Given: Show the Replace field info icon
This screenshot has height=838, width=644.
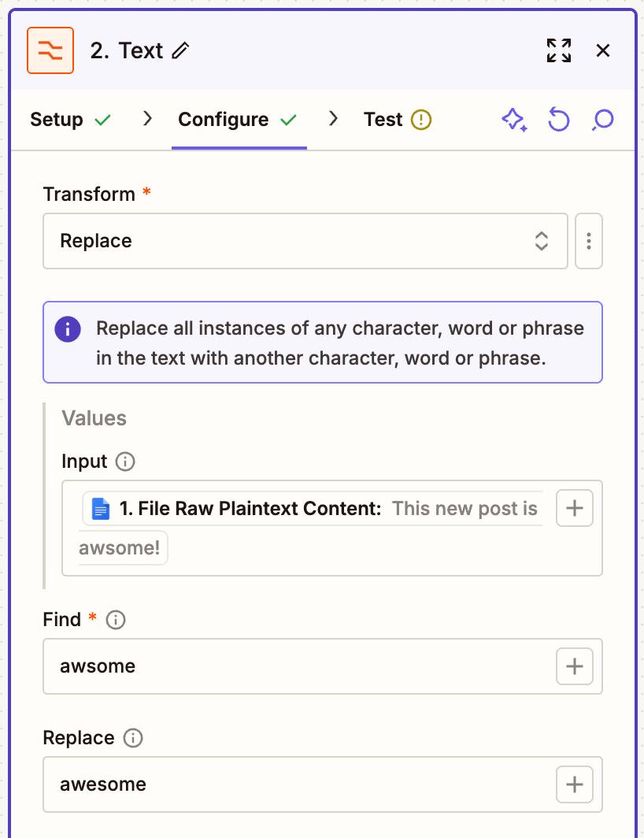Looking at the screenshot, I should [133, 738].
